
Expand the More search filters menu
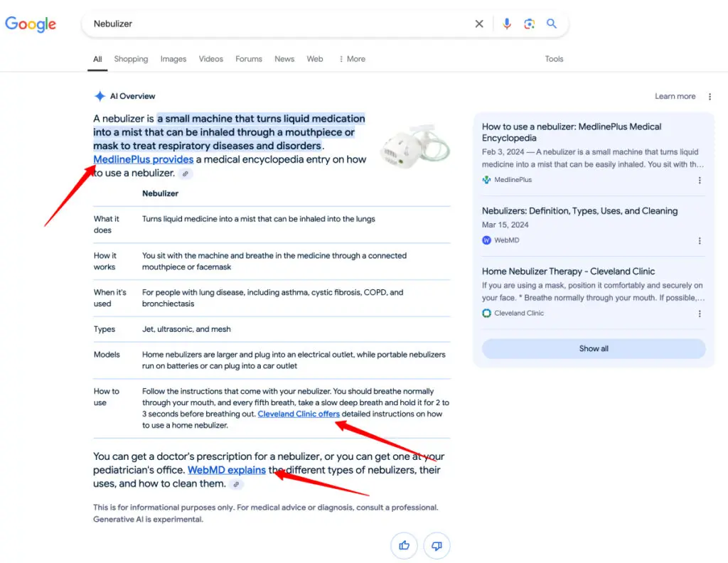pyautogui.click(x=353, y=59)
